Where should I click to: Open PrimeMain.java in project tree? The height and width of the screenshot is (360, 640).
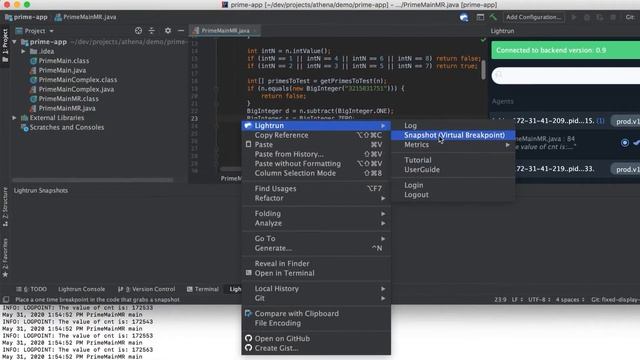coord(62,70)
